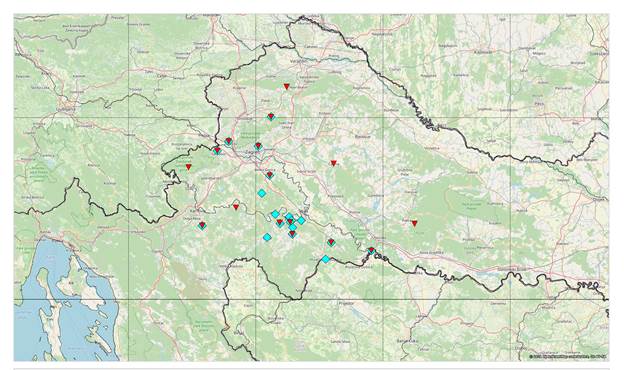Click the lone cyan diamond below Velika Gorica
This screenshot has height=370, width=624.
pyautogui.click(x=261, y=193)
